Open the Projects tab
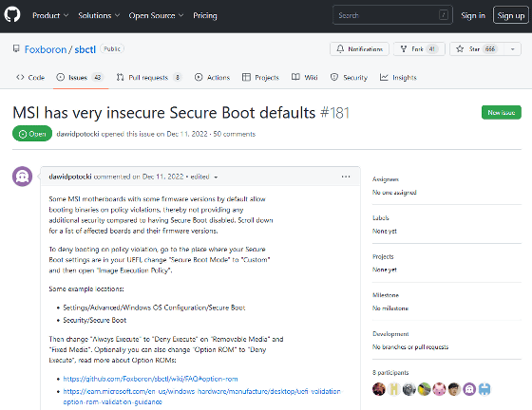This screenshot has height=410, width=532. point(260,78)
